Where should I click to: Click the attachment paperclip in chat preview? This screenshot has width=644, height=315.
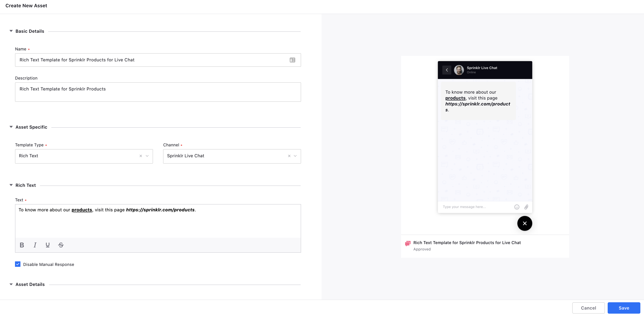(x=526, y=207)
